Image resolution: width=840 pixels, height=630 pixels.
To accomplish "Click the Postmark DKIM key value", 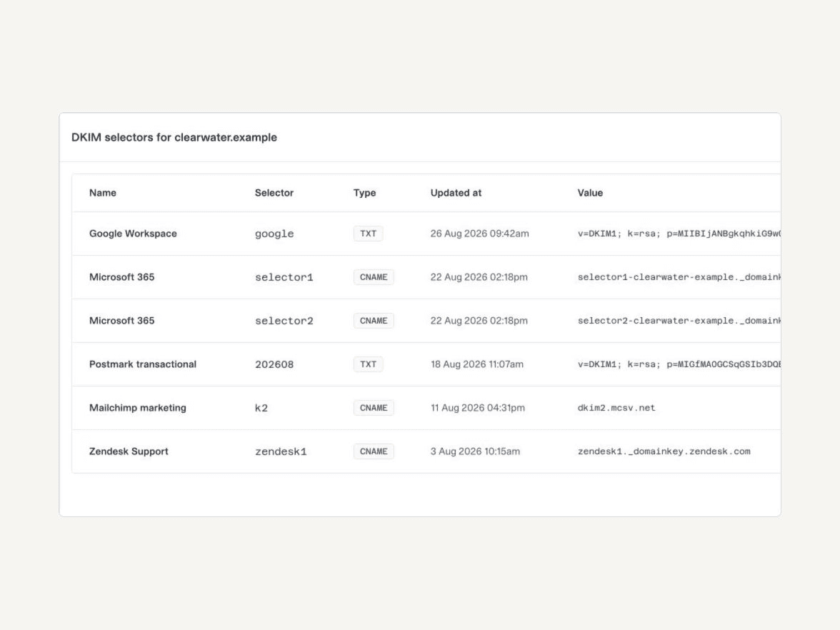I will point(679,364).
